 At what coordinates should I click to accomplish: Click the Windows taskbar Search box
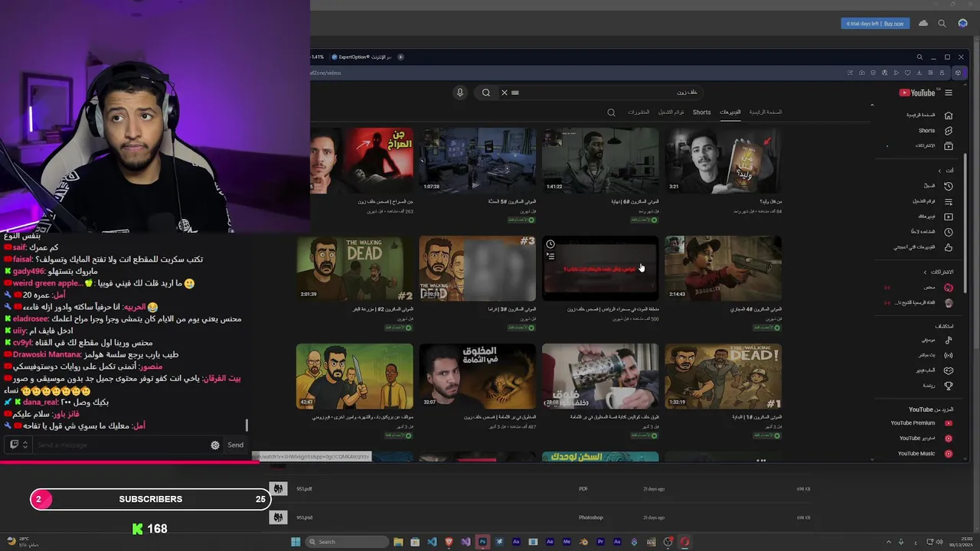[347, 542]
